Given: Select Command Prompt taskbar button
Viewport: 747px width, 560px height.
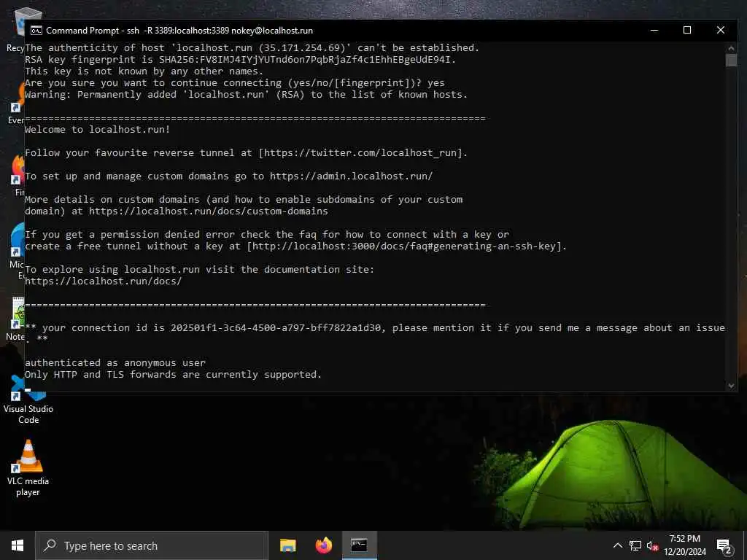Looking at the screenshot, I should (359, 545).
